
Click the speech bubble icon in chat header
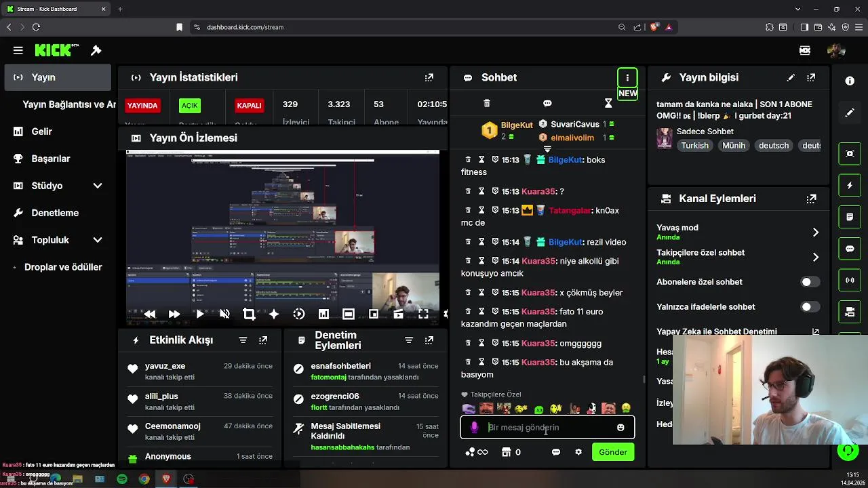tap(547, 103)
